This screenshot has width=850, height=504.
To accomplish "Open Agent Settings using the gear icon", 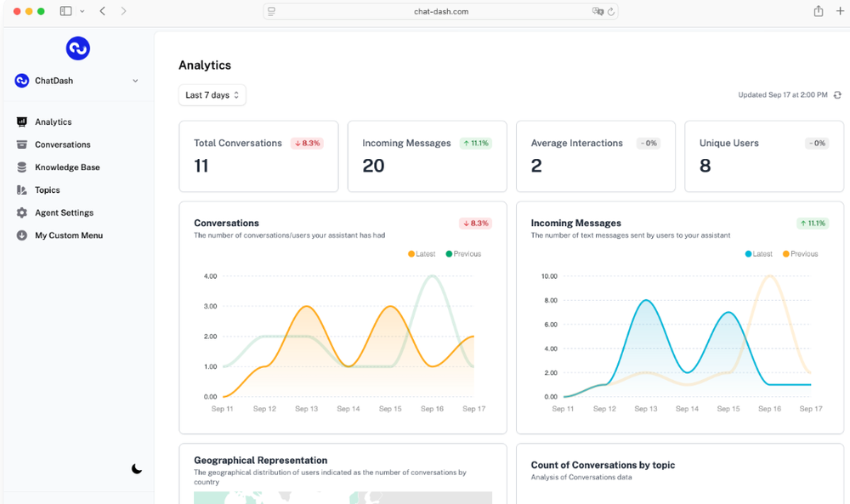I will (22, 213).
